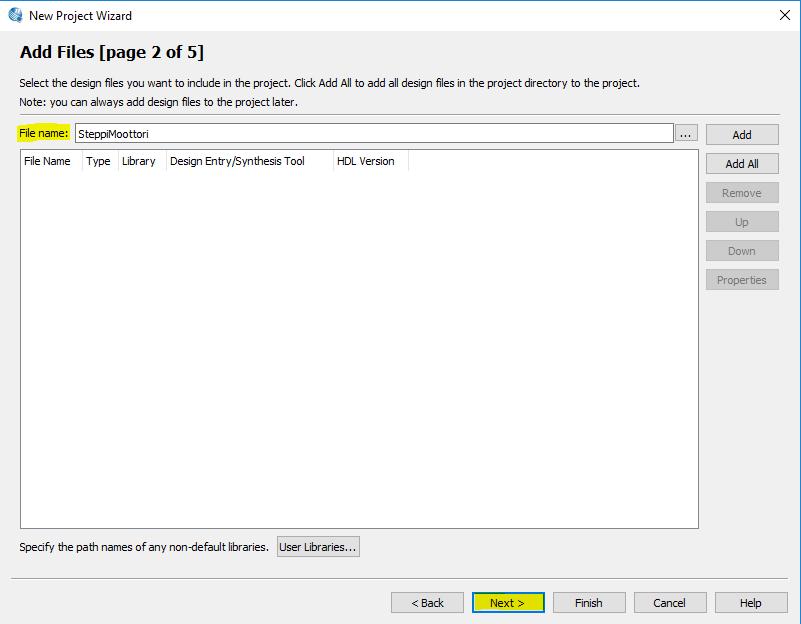Click the Quartus globe icon in title bar
The image size is (801, 624).
[x=15, y=15]
